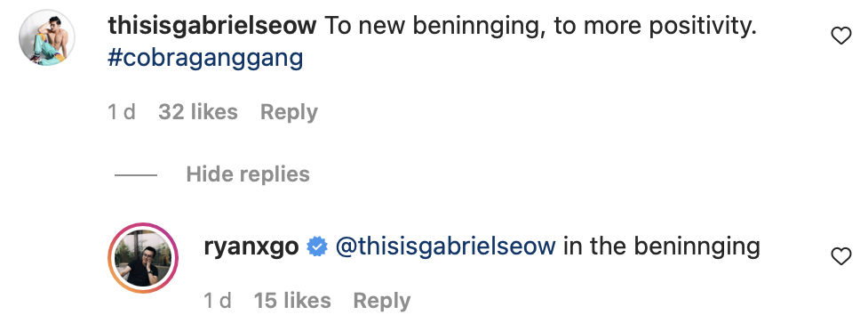Open the #cobraganggang hashtag
868x323 pixels.
pyautogui.click(x=205, y=58)
